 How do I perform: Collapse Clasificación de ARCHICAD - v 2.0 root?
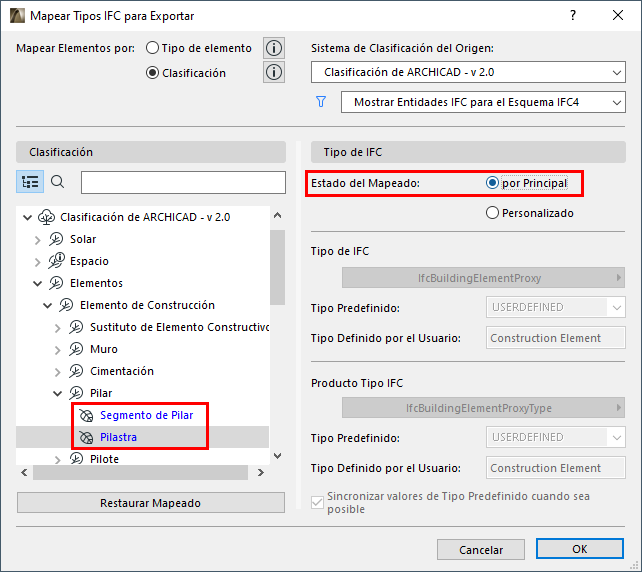tap(27, 217)
